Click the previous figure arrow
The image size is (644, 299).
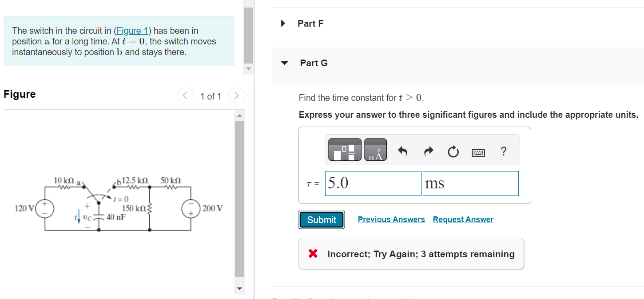[185, 95]
